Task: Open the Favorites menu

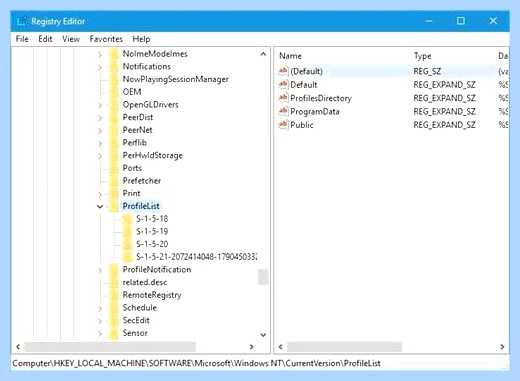Action: 106,39
